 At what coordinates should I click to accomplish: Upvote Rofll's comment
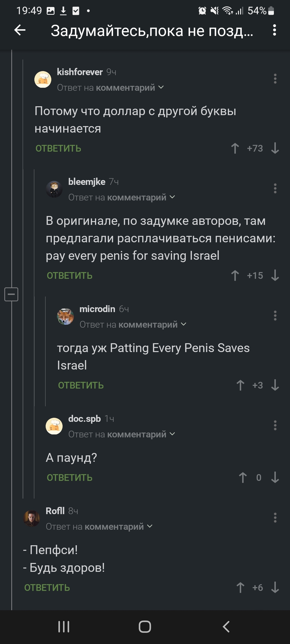point(240,588)
